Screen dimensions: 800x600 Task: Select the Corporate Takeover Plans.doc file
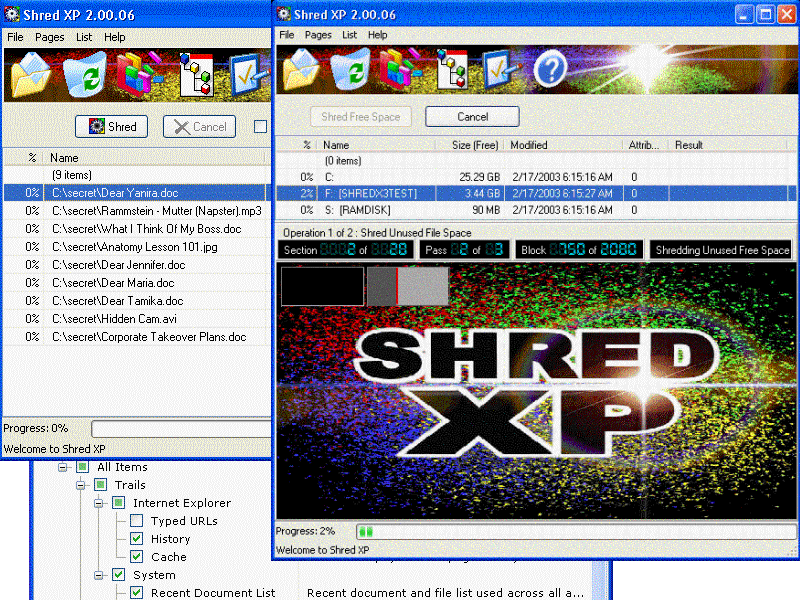[x=137, y=337]
